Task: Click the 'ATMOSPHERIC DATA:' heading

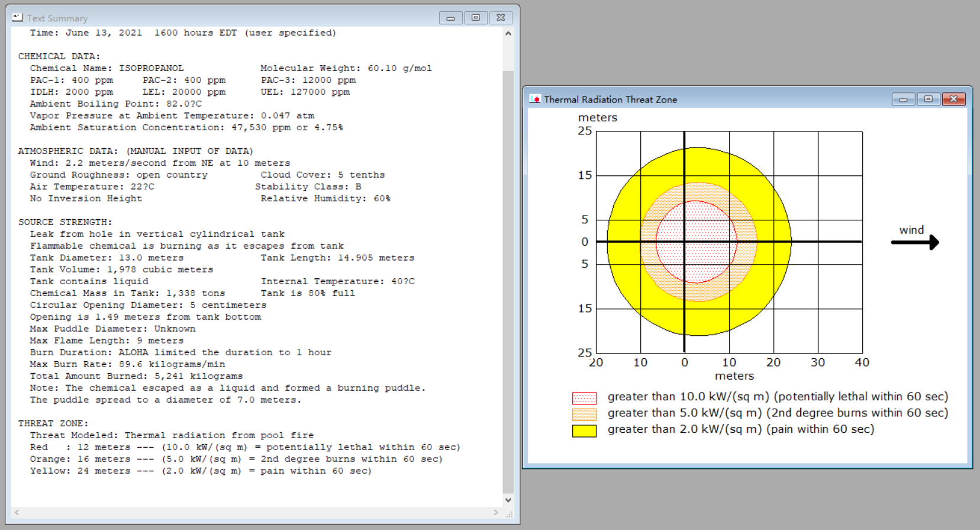Action: 68,151
